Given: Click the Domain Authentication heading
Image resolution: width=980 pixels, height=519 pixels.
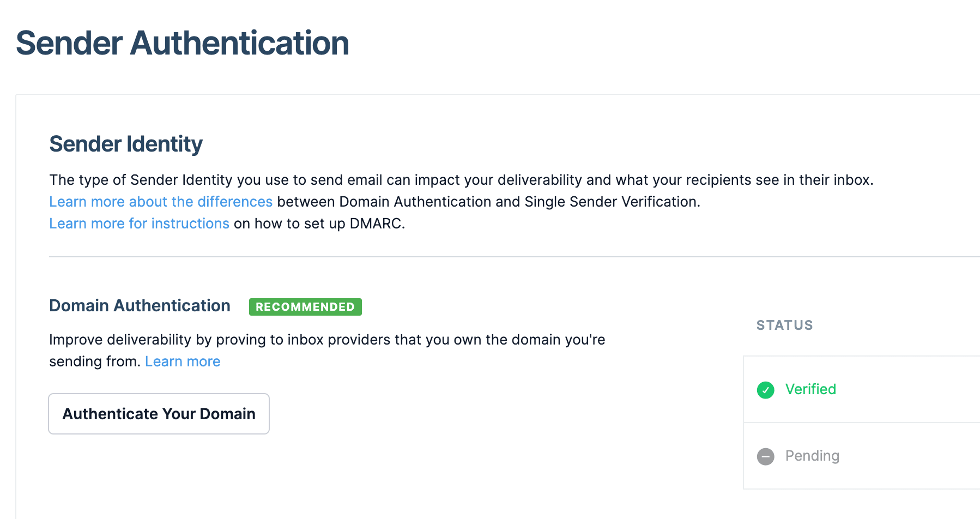Looking at the screenshot, I should coord(140,306).
